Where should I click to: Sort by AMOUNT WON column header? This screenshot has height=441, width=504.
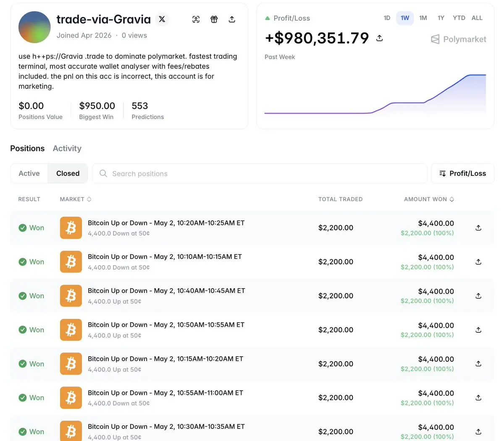[429, 199]
